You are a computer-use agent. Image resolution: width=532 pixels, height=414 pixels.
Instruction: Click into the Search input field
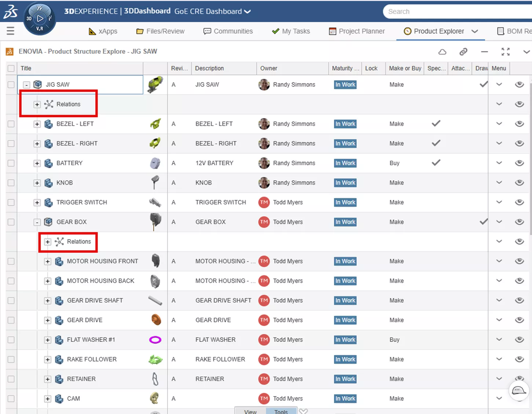click(x=455, y=12)
